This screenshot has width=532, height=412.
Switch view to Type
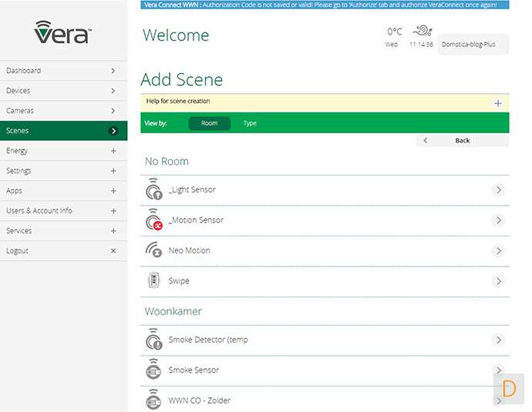(x=250, y=123)
